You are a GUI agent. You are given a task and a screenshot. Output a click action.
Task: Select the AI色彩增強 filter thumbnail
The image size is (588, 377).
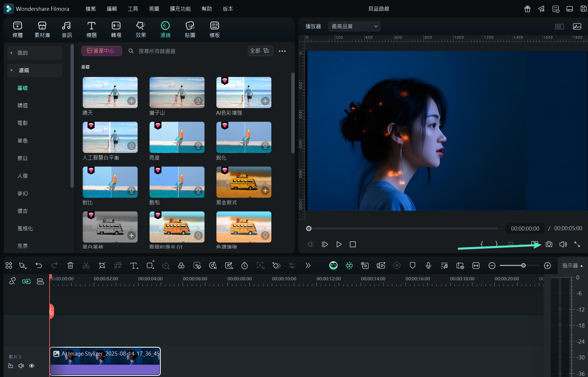244,93
